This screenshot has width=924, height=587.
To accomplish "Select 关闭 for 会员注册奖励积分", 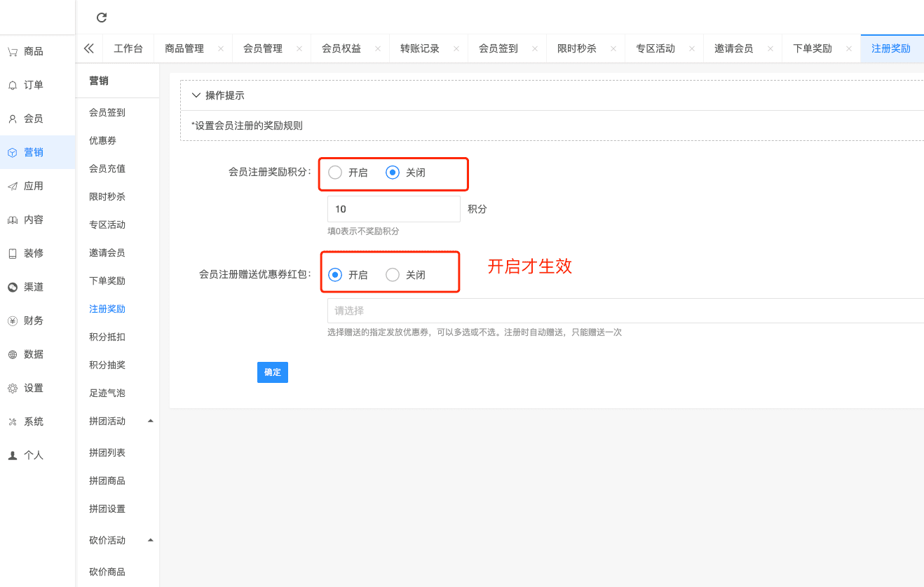I will tap(393, 173).
